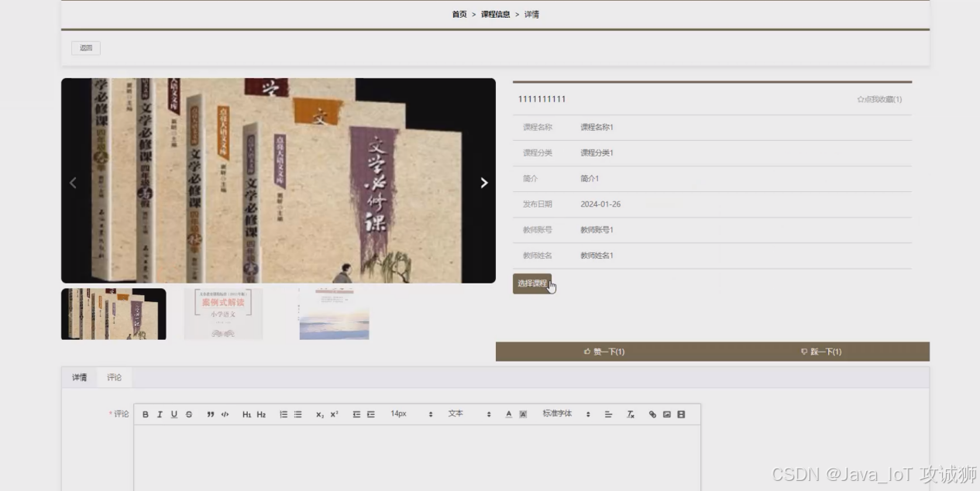Image resolution: width=980 pixels, height=491 pixels.
Task: Clear text formatting in editor
Action: pyautogui.click(x=631, y=414)
